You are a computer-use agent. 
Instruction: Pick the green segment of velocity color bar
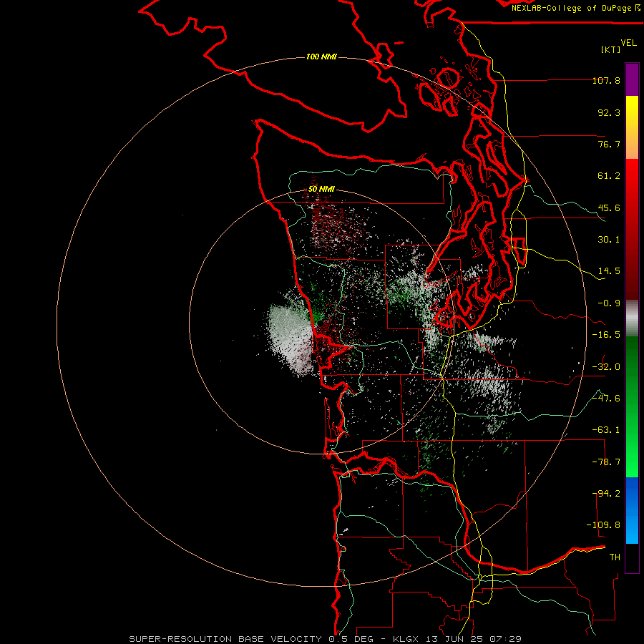click(x=632, y=406)
